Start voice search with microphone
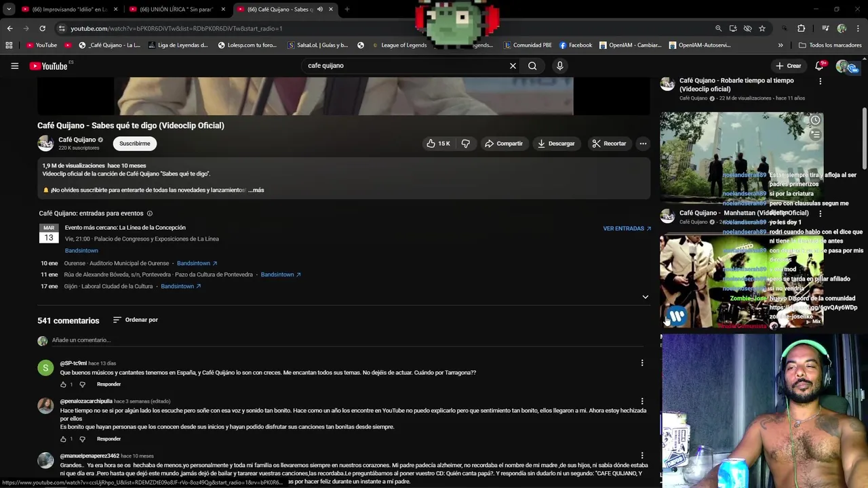This screenshot has width=868, height=488. (559, 66)
